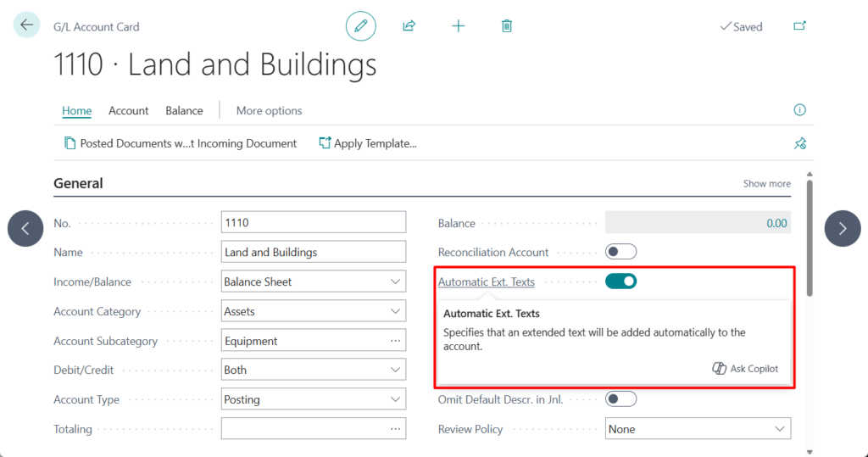Expand the Account Category dropdown
Image resolution: width=868 pixels, height=457 pixels.
click(x=313, y=311)
